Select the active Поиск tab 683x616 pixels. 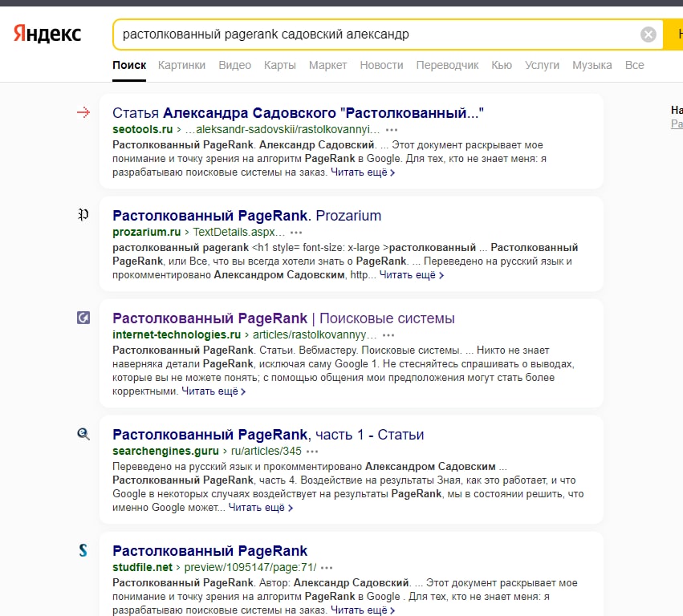tap(129, 65)
